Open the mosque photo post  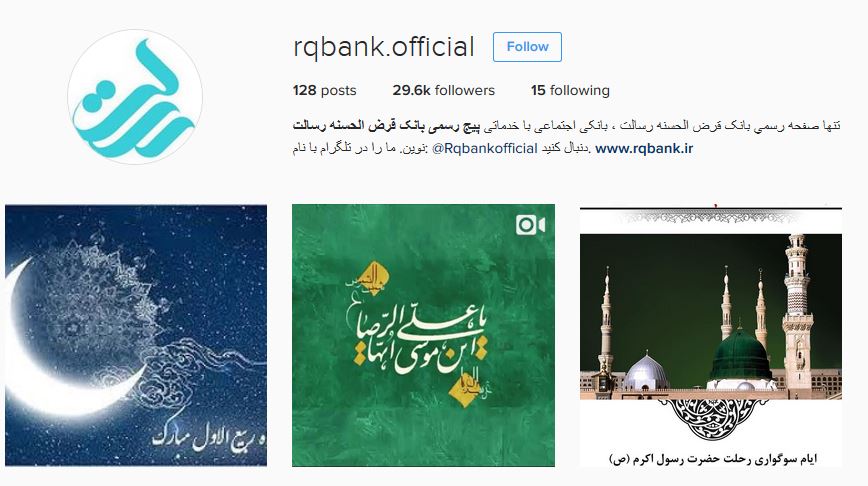[711, 335]
